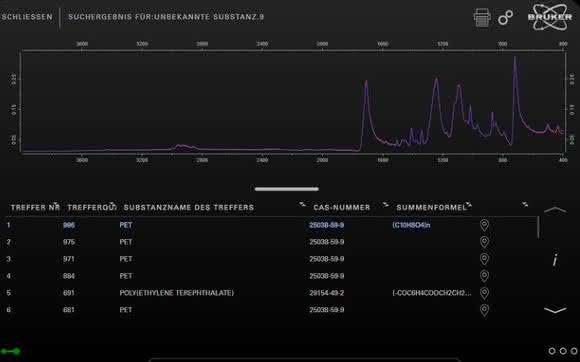580x362 pixels.
Task: Open location pin for hit 2 (975)
Action: tap(484, 242)
